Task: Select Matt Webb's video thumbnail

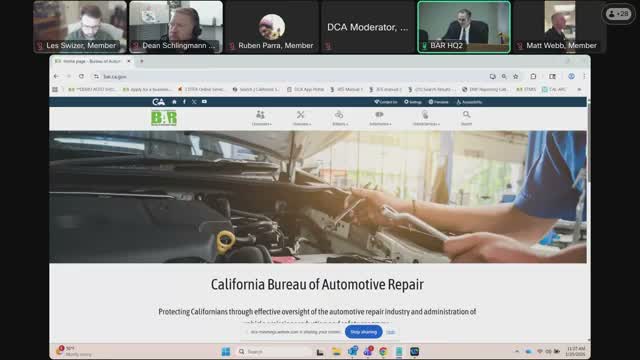Action: click(x=560, y=27)
